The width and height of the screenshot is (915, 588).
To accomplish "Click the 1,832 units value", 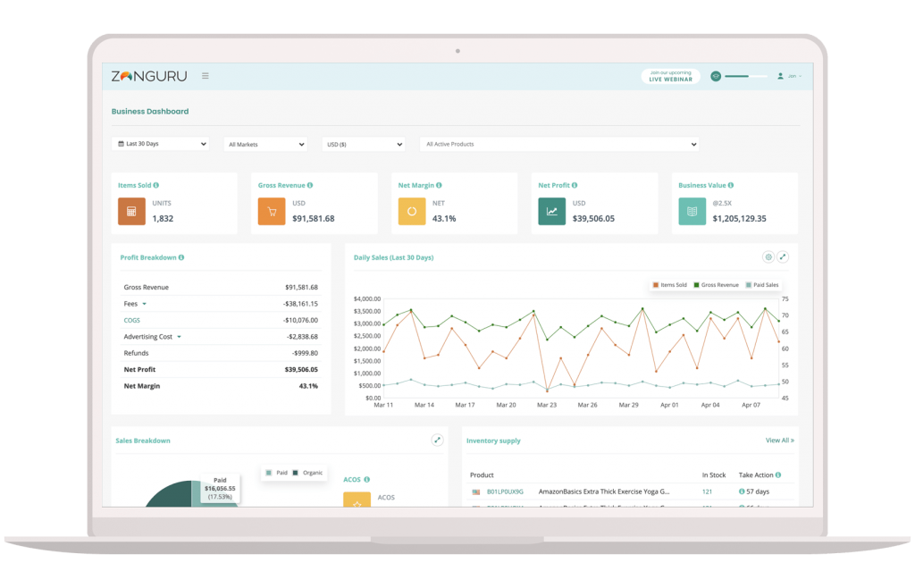I will pyautogui.click(x=163, y=219).
